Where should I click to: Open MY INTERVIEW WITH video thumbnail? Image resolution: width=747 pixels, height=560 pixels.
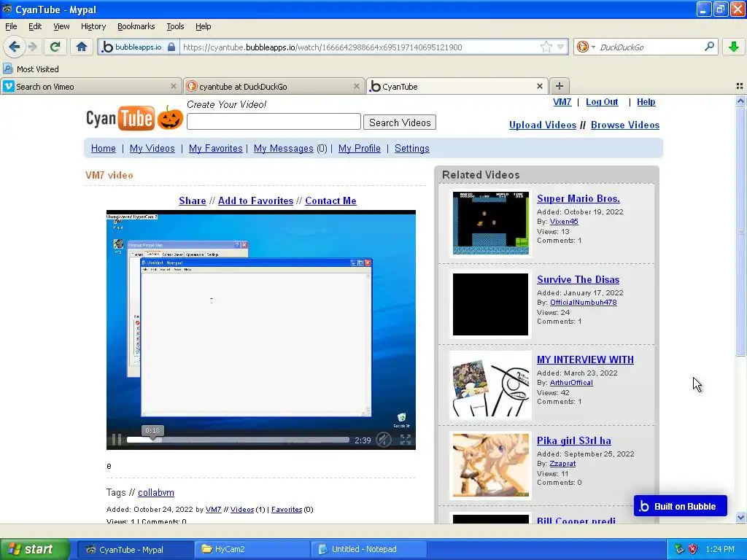490,384
